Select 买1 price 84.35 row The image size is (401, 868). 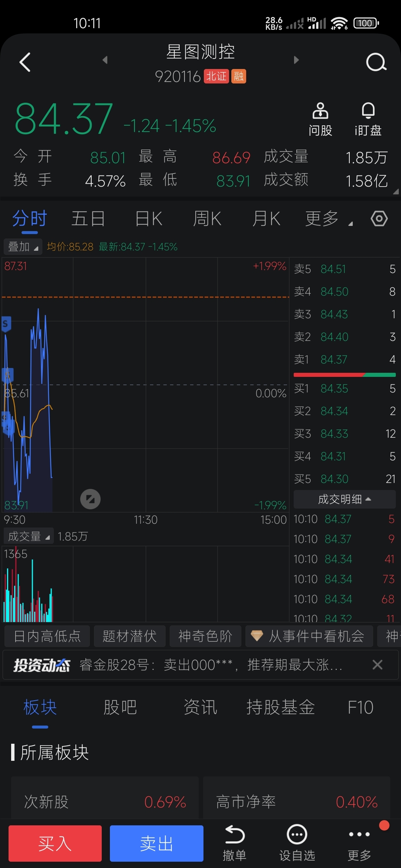click(x=345, y=388)
